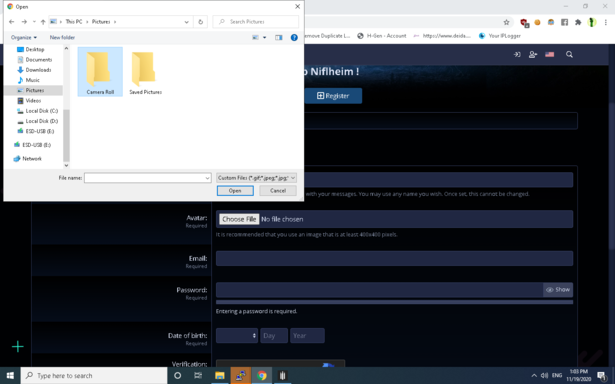
Task: Open the Custom Files type dropdown
Action: pos(256,178)
